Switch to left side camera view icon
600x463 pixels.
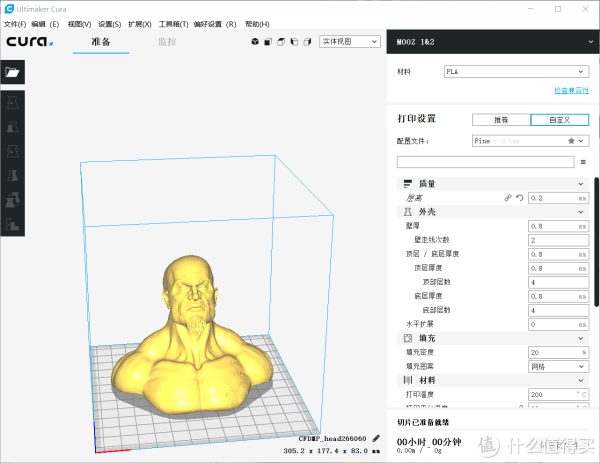[x=294, y=42]
